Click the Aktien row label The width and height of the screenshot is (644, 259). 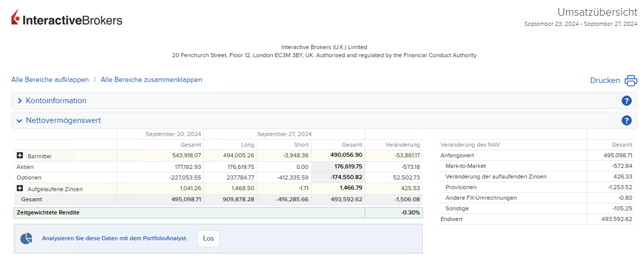[25, 167]
